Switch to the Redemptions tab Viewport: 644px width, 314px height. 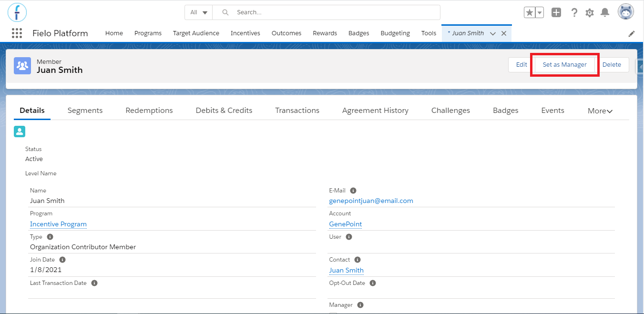(149, 111)
